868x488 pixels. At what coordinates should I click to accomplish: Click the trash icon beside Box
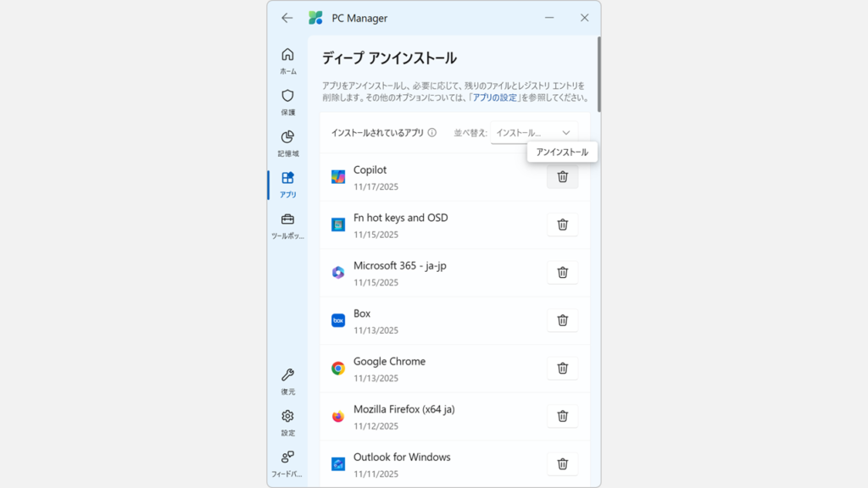(562, 320)
